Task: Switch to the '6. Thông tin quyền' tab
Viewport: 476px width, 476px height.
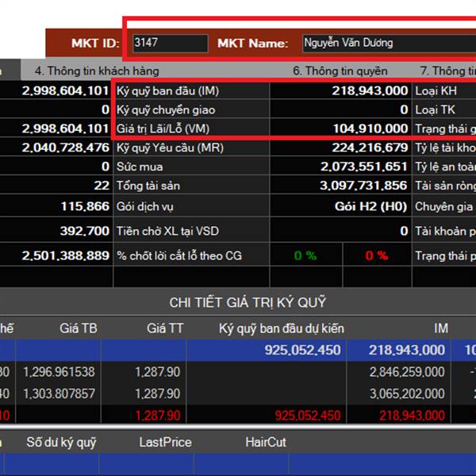Action: pos(340,71)
